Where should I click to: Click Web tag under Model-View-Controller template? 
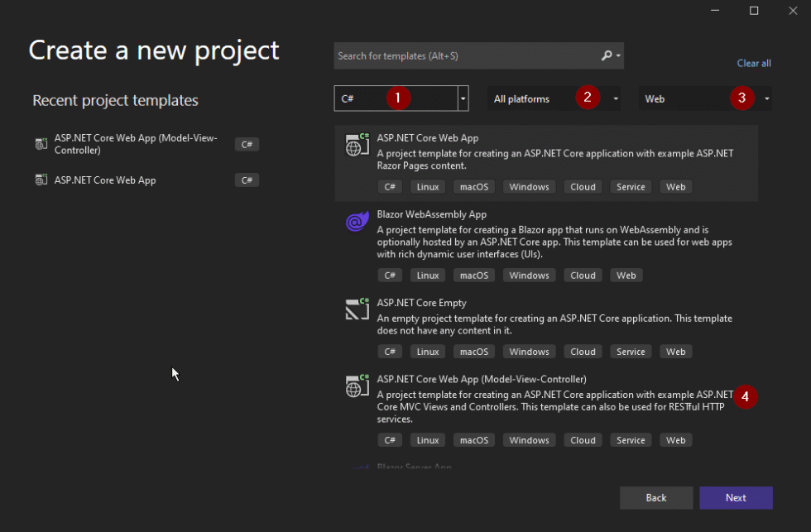point(675,440)
